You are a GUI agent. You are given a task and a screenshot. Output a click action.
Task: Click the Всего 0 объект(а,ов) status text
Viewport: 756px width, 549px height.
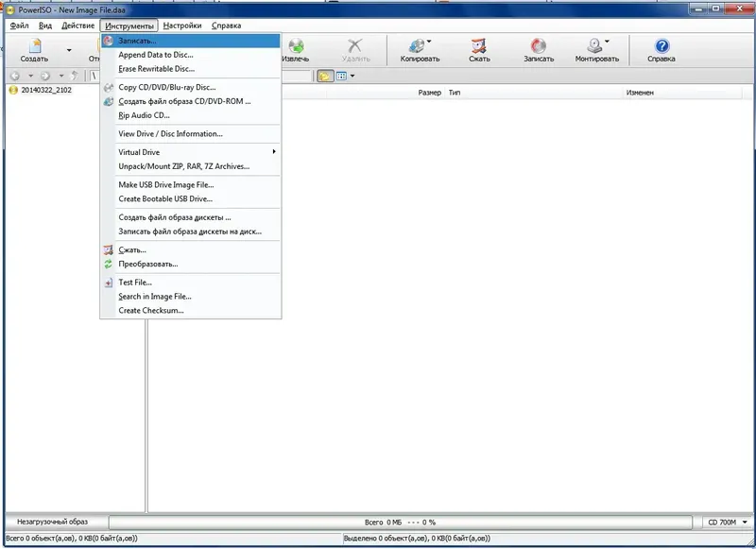(72, 539)
